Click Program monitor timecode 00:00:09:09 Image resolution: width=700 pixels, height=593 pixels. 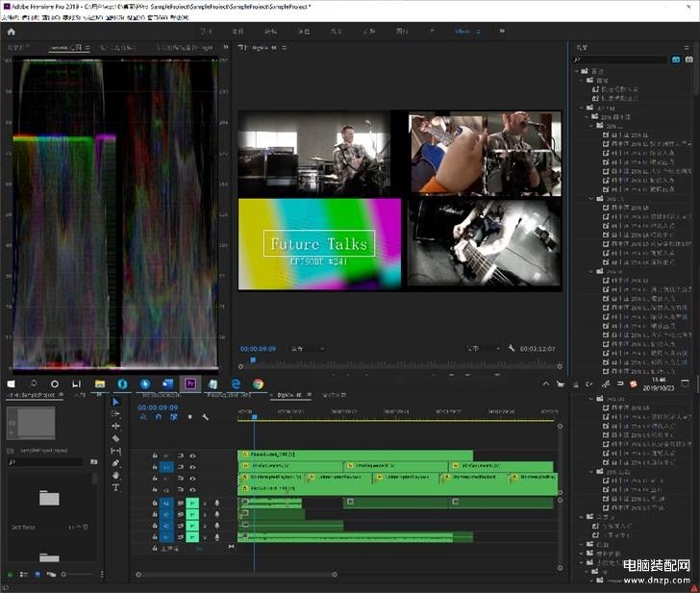point(258,349)
